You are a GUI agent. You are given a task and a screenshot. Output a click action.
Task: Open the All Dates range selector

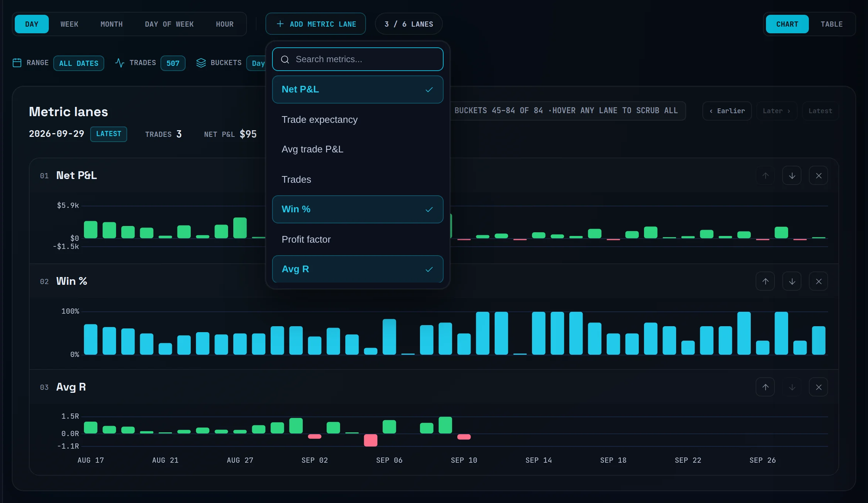pos(79,63)
